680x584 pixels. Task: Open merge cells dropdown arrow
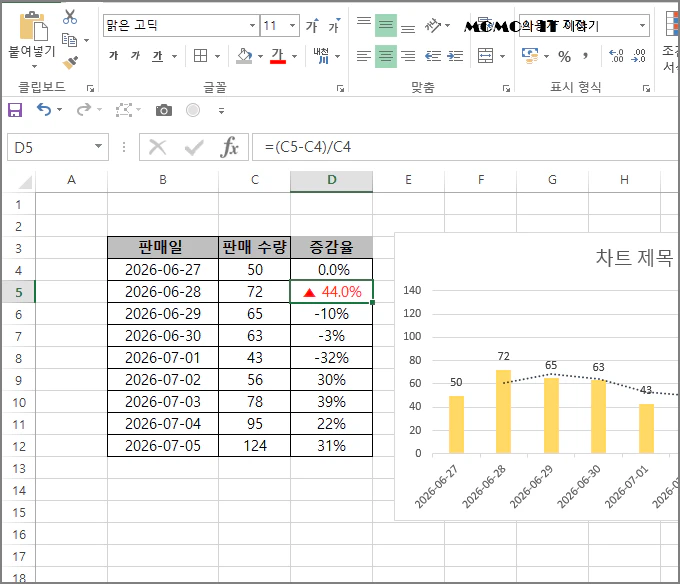[x=503, y=56]
